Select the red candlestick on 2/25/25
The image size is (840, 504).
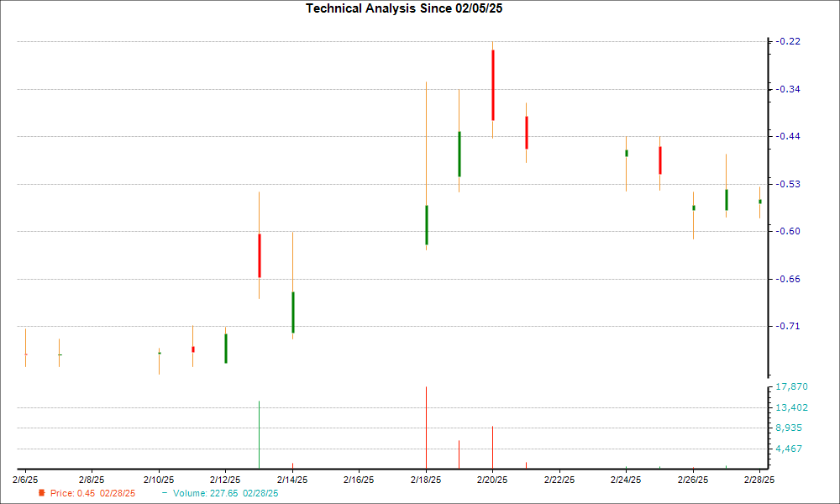point(660,160)
